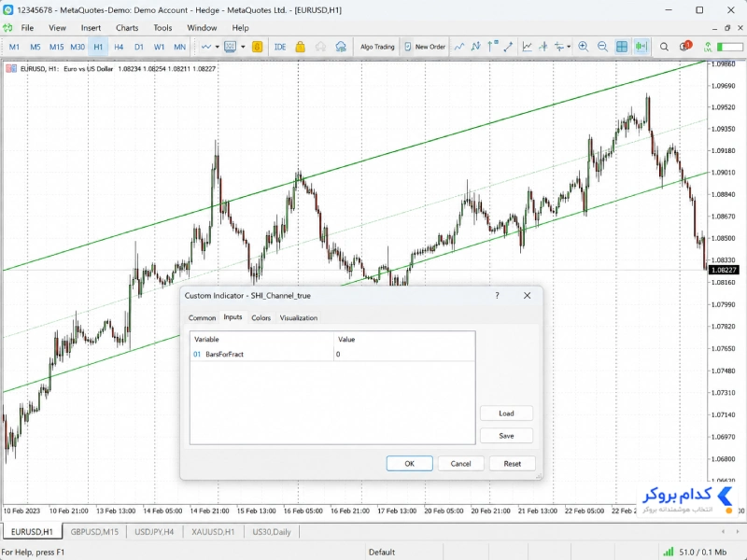The width and height of the screenshot is (747, 560).
Task: Switch to the Visualization tab
Action: pyautogui.click(x=299, y=317)
